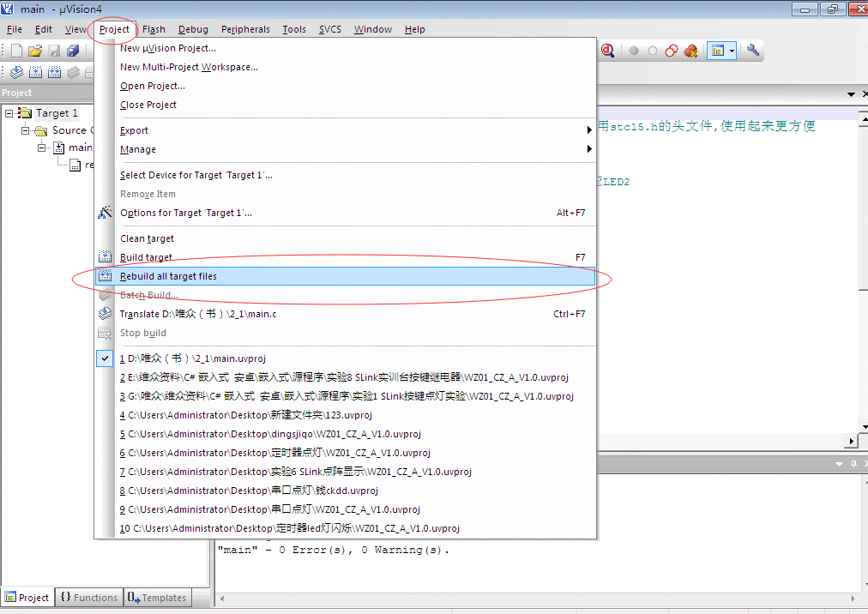Select checked recent project 1 main.uvproj
The height and width of the screenshot is (614, 868).
click(x=346, y=358)
